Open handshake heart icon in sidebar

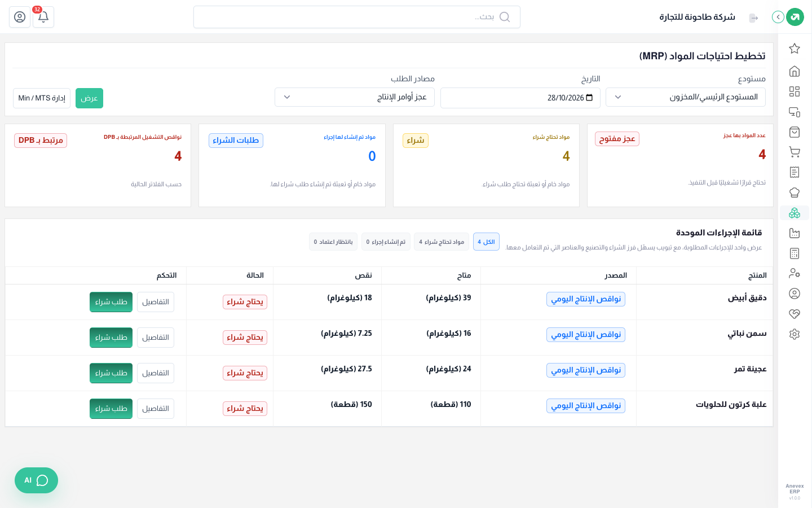[795, 314]
